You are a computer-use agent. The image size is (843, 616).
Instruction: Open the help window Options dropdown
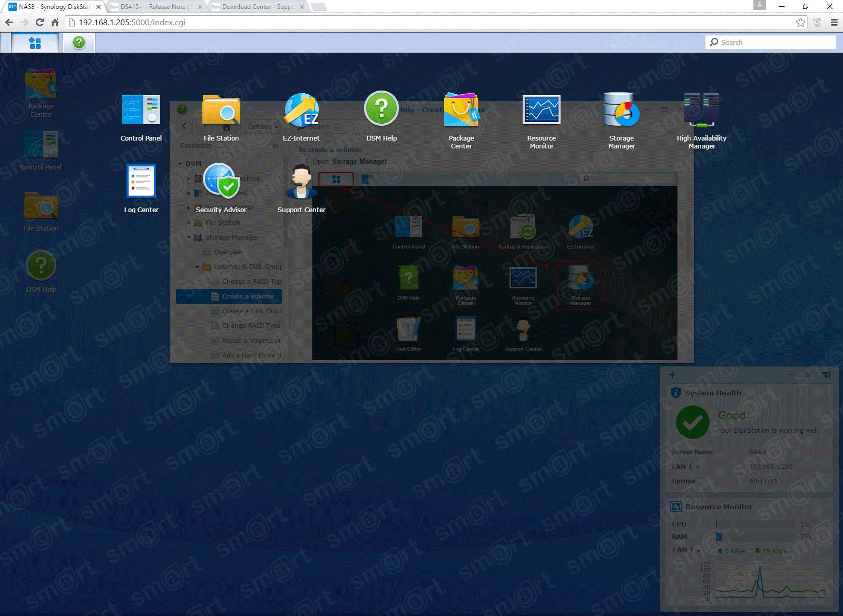[x=263, y=127]
